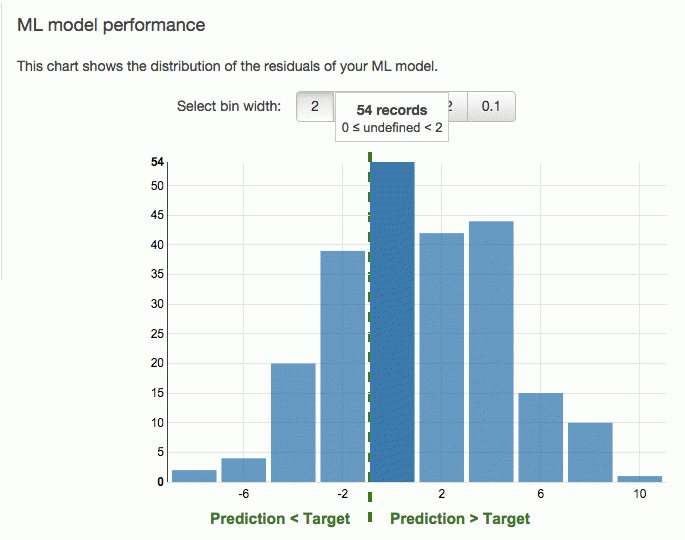Select bin width 2 button

[x=315, y=106]
